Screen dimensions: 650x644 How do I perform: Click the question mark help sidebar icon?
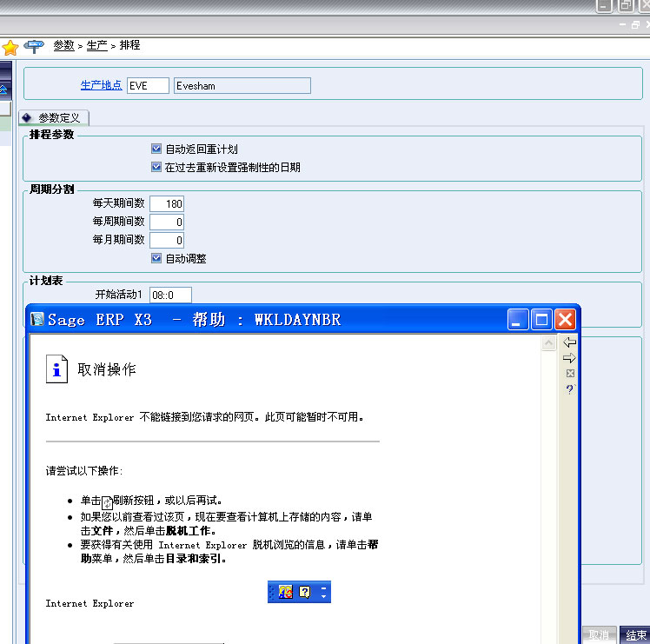point(570,389)
